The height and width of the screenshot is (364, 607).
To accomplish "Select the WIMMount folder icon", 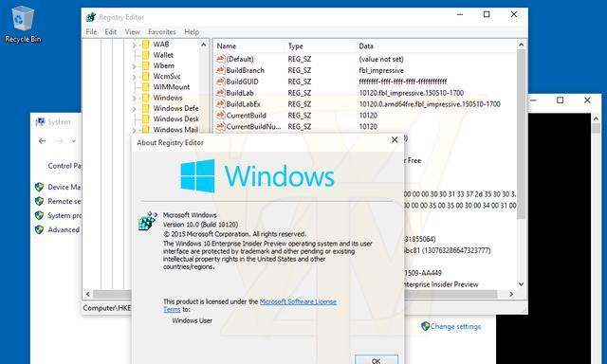I will [x=145, y=87].
